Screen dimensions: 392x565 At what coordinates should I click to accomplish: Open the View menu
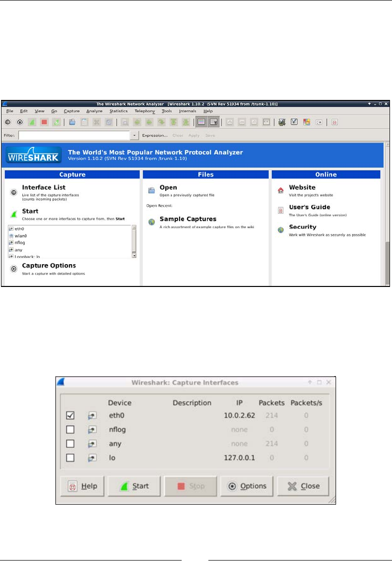point(40,111)
